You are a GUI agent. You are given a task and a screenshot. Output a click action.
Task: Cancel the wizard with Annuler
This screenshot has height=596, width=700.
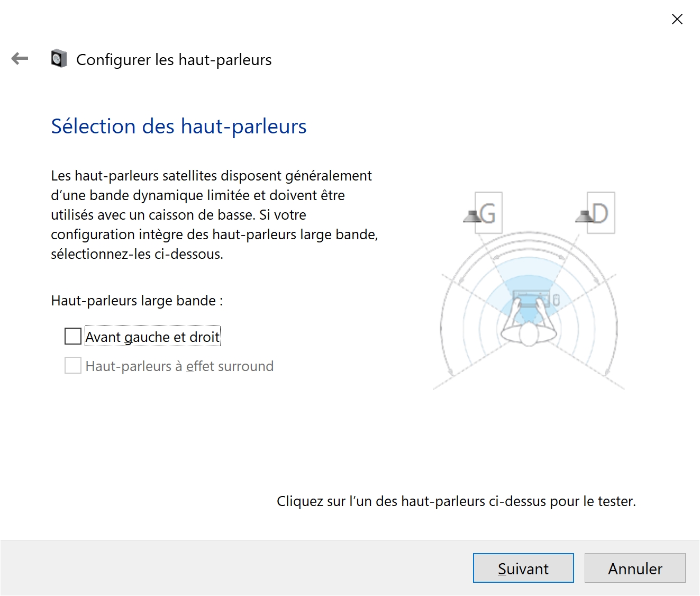click(635, 568)
